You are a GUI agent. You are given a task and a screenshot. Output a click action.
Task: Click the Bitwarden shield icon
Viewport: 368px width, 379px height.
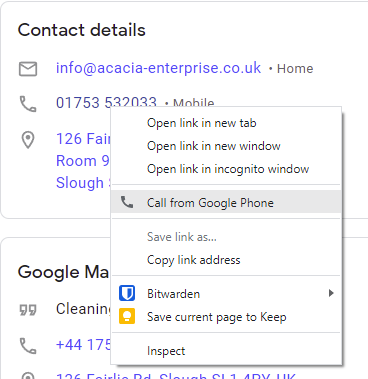(127, 293)
